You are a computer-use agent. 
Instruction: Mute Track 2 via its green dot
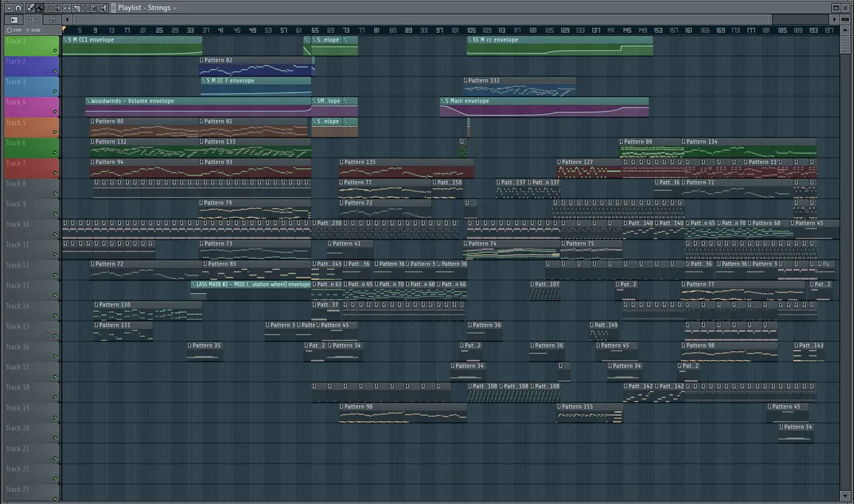click(x=55, y=71)
